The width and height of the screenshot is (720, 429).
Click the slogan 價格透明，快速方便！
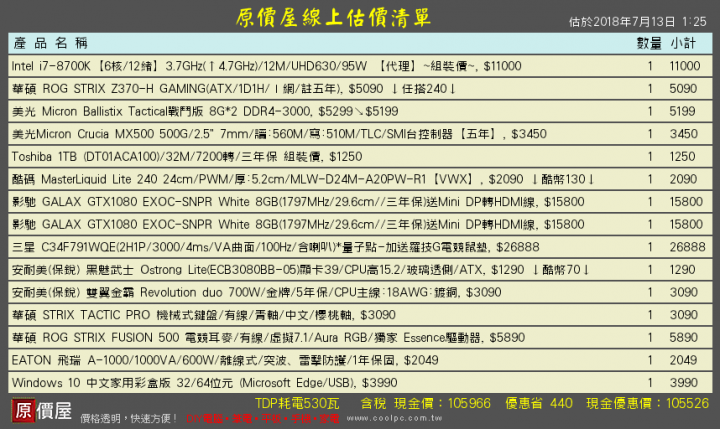pyautogui.click(x=129, y=418)
